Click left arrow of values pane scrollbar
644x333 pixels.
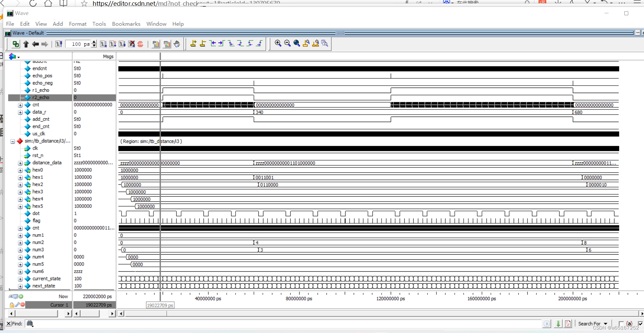tap(76, 314)
